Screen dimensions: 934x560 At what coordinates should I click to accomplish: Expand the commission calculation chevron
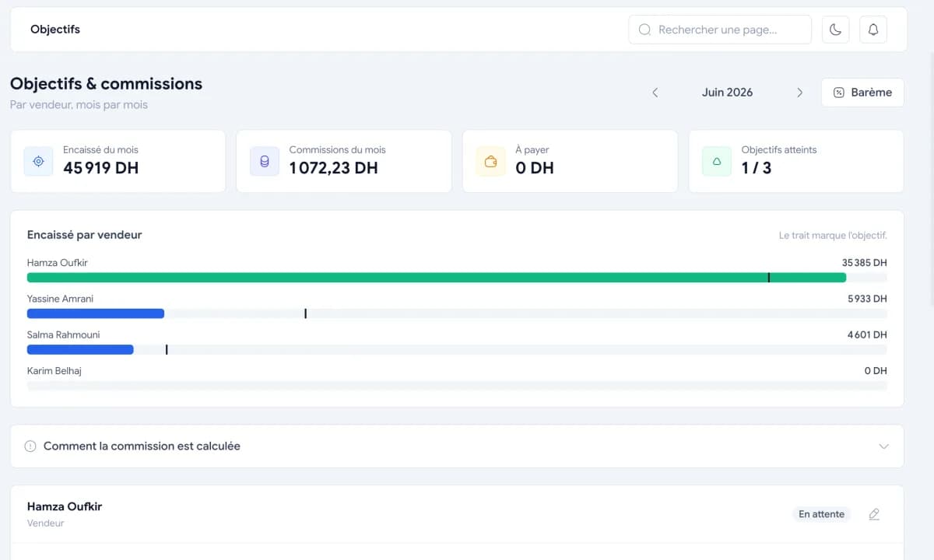coord(883,446)
